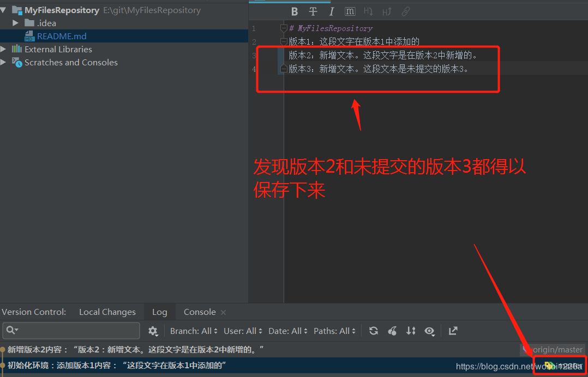Viewport: 588px width, 377px height.
Task: Apply italic formatting to text
Action: pyautogui.click(x=332, y=11)
